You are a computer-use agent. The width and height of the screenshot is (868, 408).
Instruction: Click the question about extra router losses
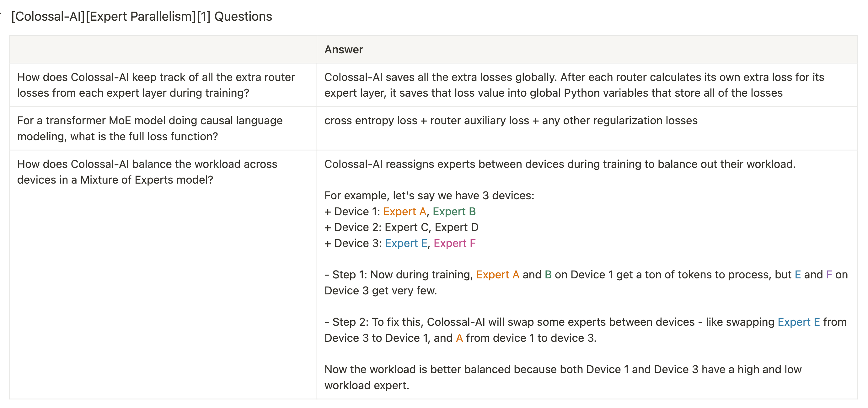click(x=156, y=85)
